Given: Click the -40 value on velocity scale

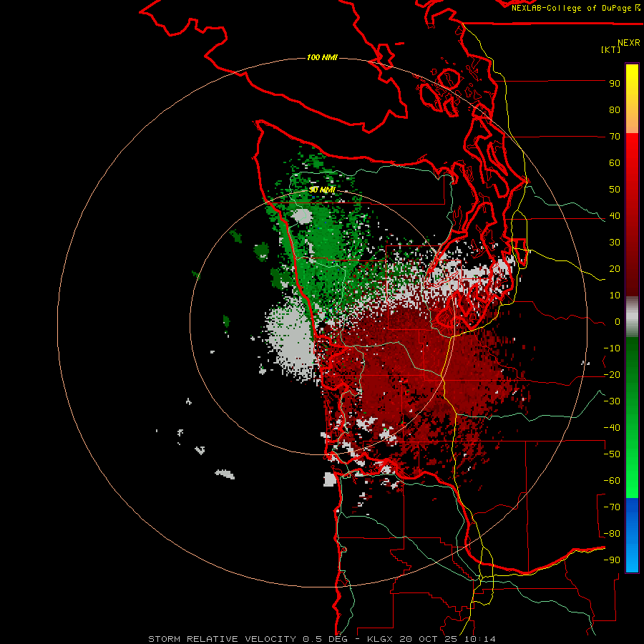Looking at the screenshot, I should click(x=612, y=428).
